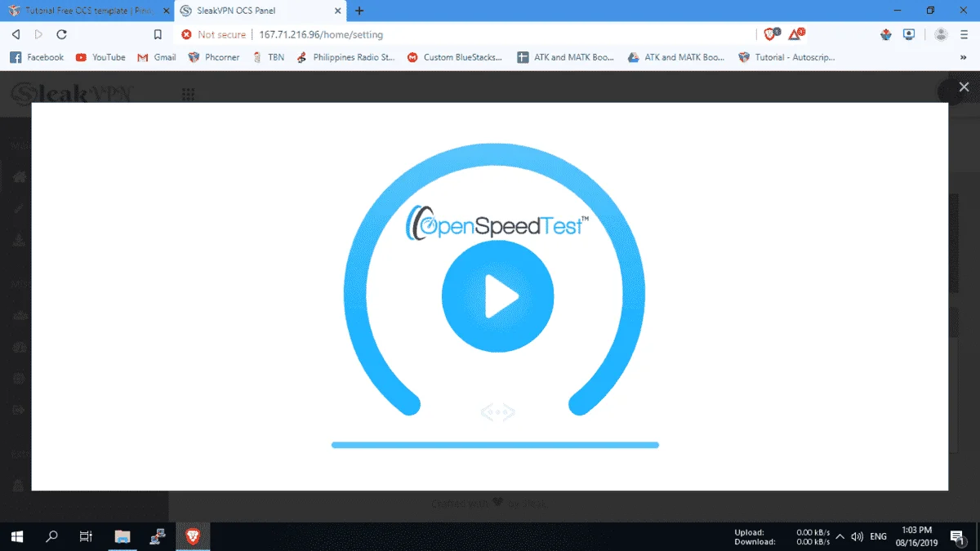Click the Brave browser taskbar icon
Screen dimensions: 980x551
(193, 536)
